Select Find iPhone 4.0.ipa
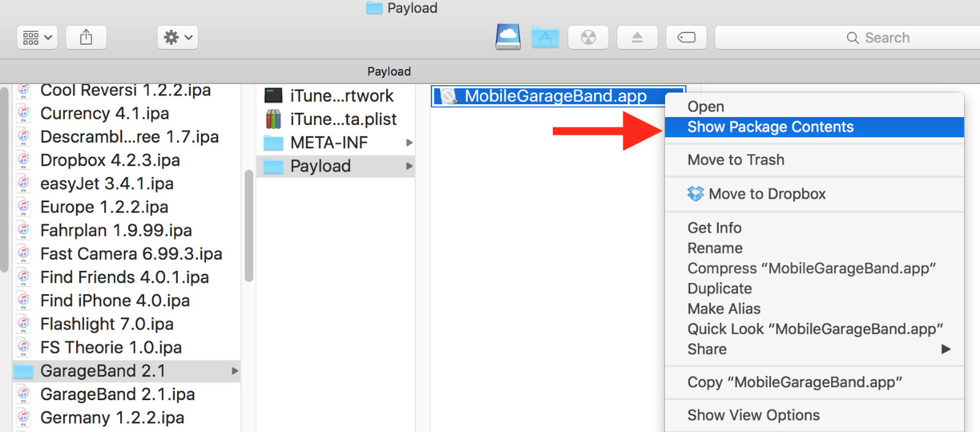The height and width of the screenshot is (432, 980). (126, 300)
